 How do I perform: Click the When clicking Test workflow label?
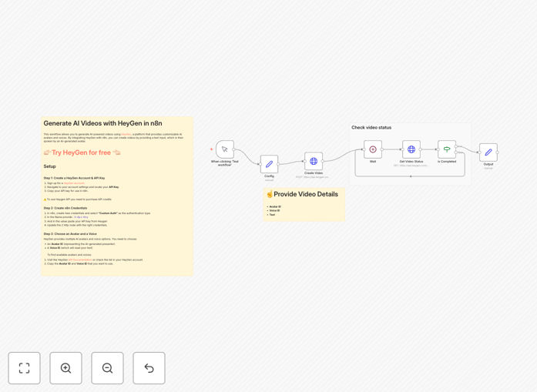[225, 163]
